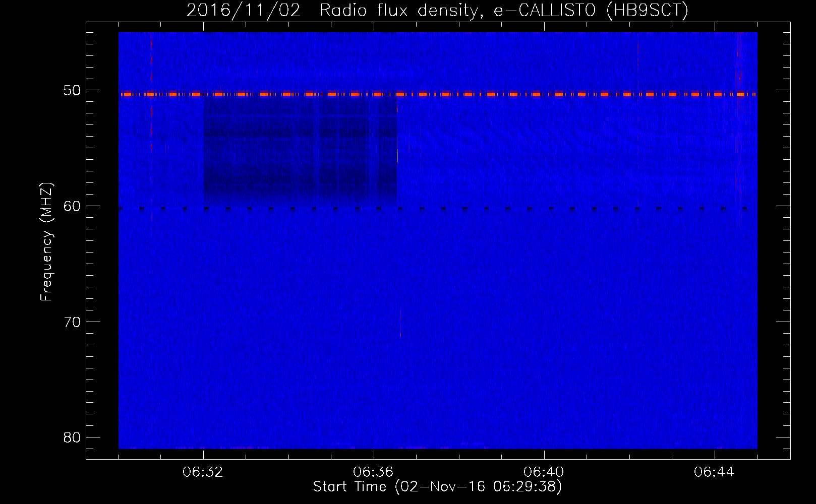The image size is (816, 504).
Task: Click the 'Start Time (02-Nov-16 06:29:38)' label
Action: pos(437,487)
